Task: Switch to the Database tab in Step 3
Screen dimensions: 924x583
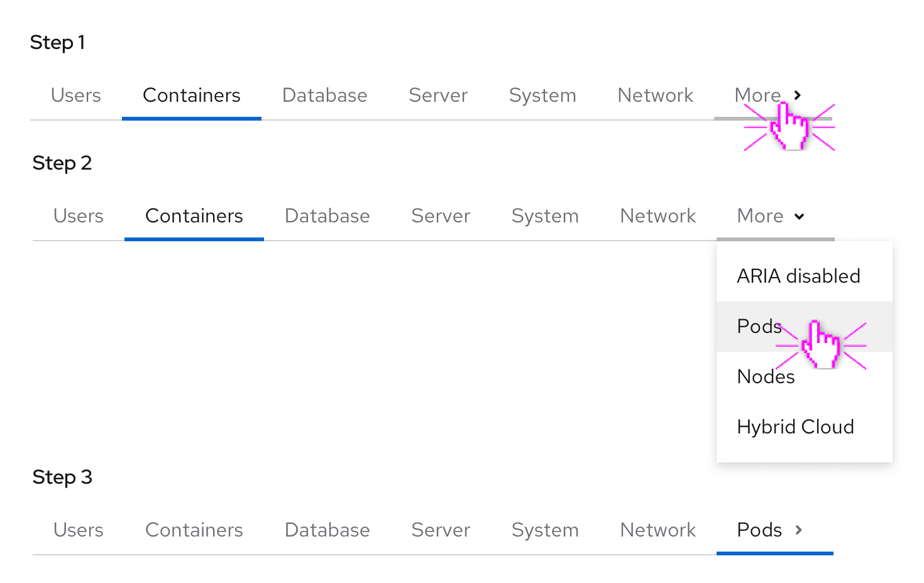Action: coord(327,530)
